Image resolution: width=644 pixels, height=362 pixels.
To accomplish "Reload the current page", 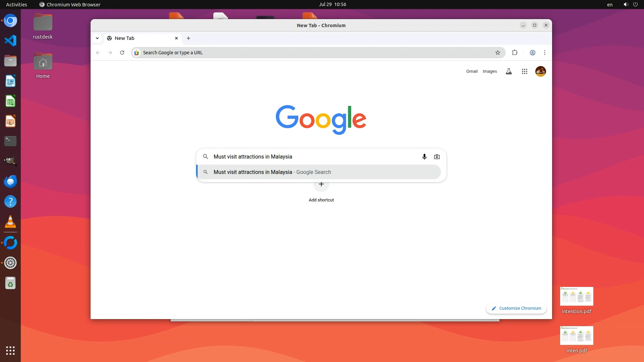I will (x=122, y=53).
